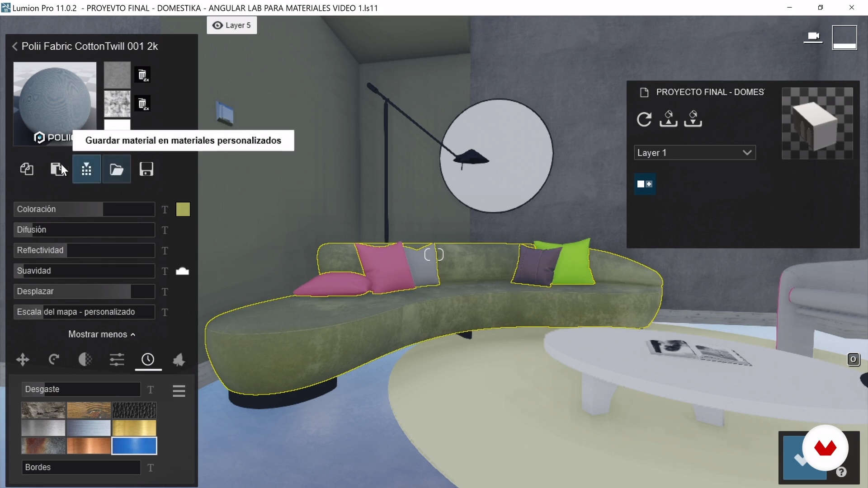Click the T icon beside Desgaste
868x488 pixels.
[151, 389]
